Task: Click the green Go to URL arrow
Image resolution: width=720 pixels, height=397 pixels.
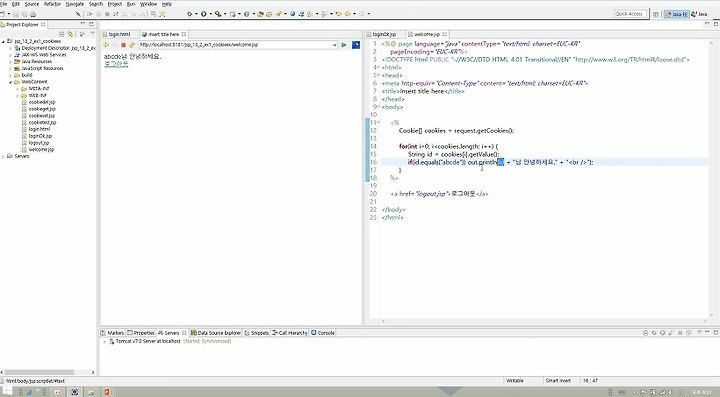Action: pyautogui.click(x=344, y=45)
